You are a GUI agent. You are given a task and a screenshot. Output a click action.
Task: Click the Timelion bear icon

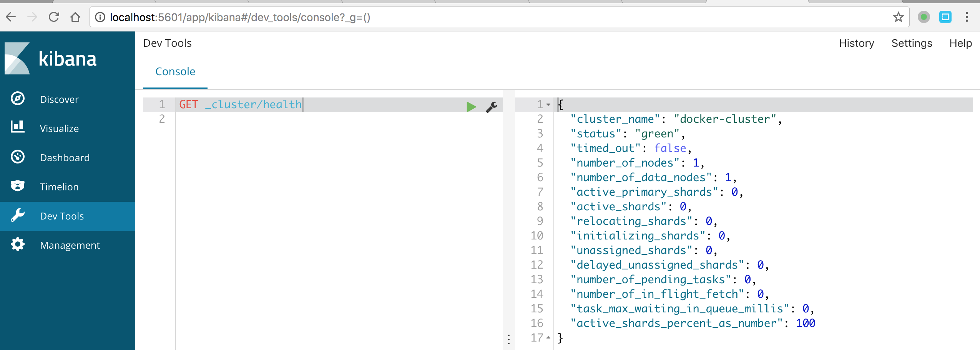pyautogui.click(x=18, y=186)
